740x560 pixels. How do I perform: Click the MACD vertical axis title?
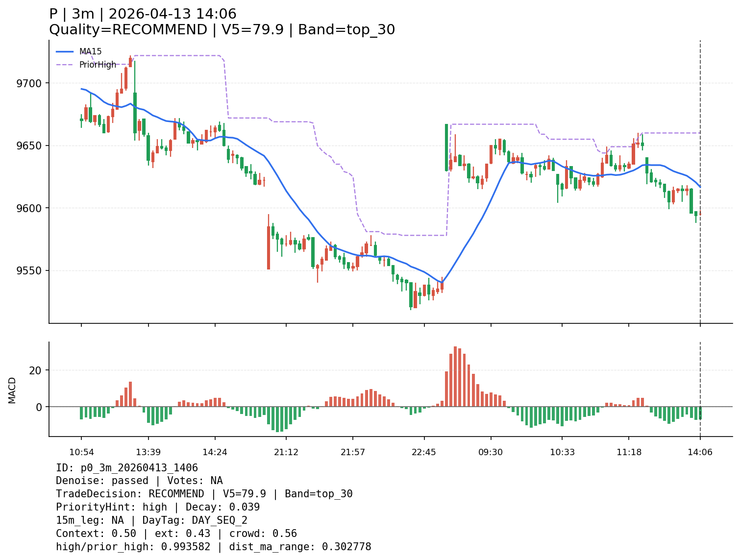pyautogui.click(x=12, y=390)
